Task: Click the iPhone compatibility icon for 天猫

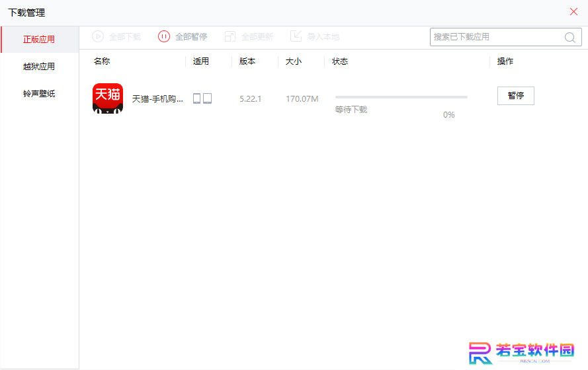Action: pos(196,98)
